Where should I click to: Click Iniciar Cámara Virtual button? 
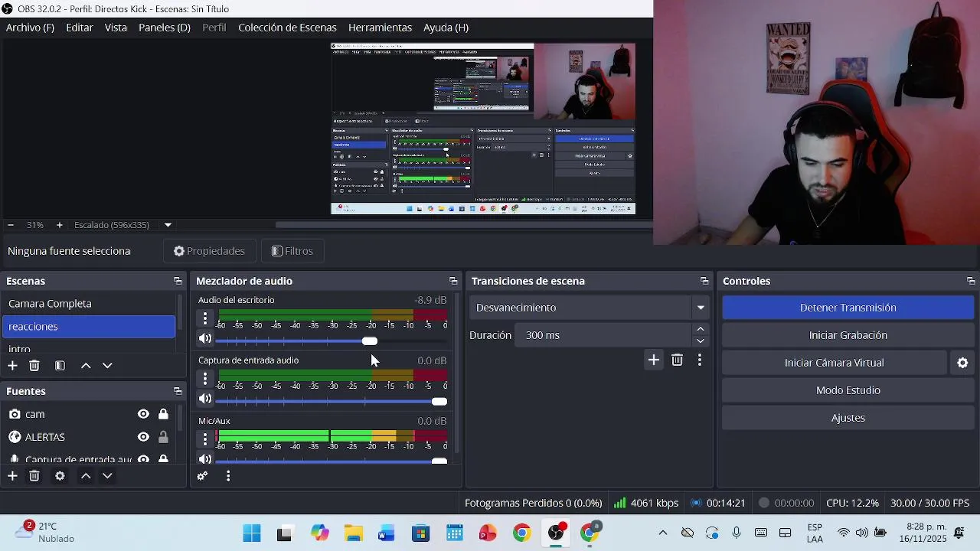pyautogui.click(x=835, y=363)
